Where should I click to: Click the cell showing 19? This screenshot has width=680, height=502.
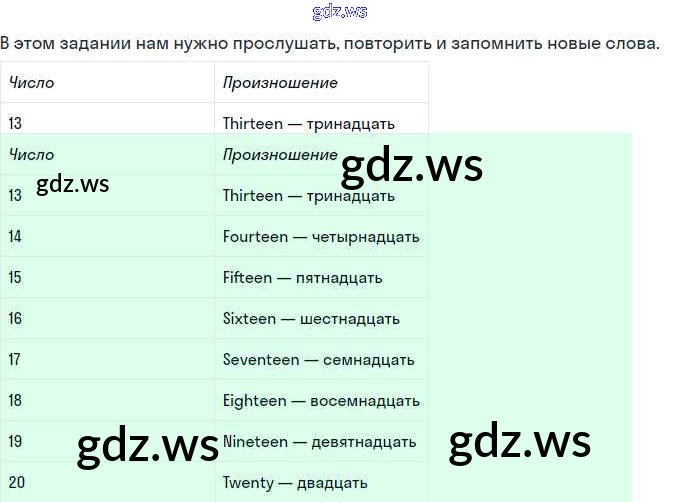[x=15, y=442]
